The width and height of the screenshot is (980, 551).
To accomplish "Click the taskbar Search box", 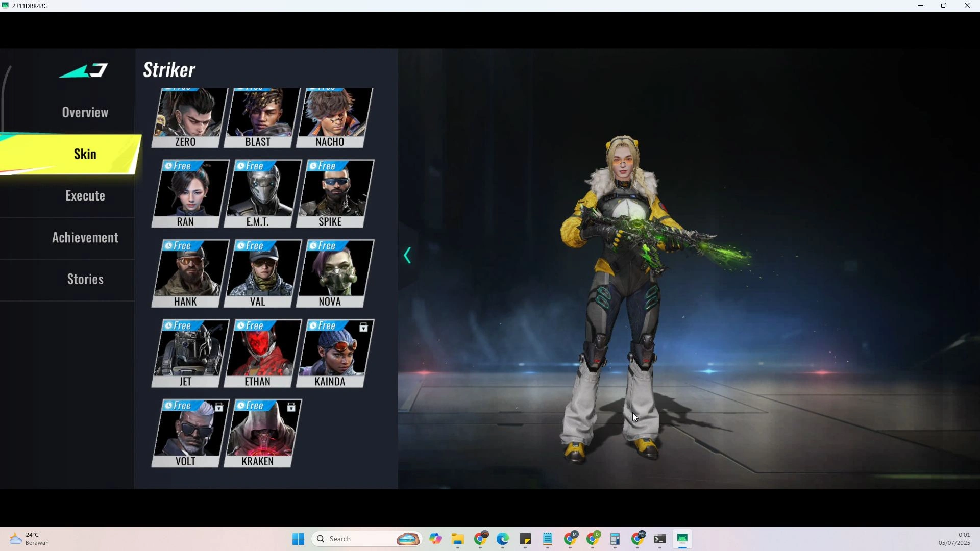I will [357, 539].
